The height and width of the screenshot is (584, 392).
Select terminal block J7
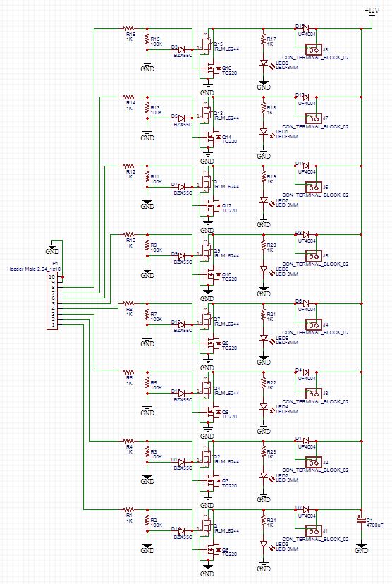tap(314, 118)
